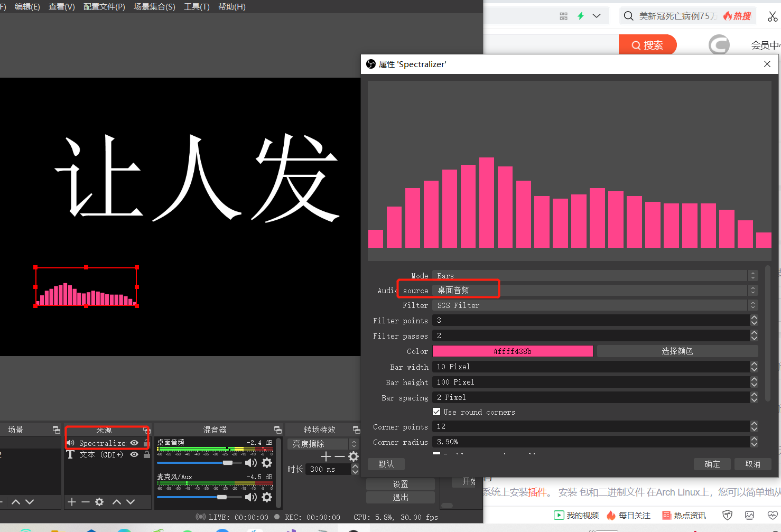Open the Filter dropdown showing SGS Filter

(595, 305)
